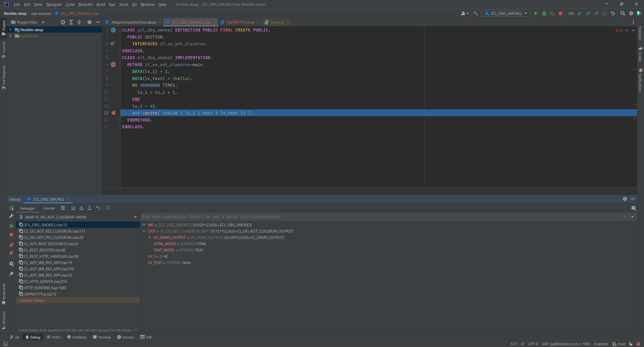Expand the Extensions tree node
Screen dimensions: 644x347
10,36
